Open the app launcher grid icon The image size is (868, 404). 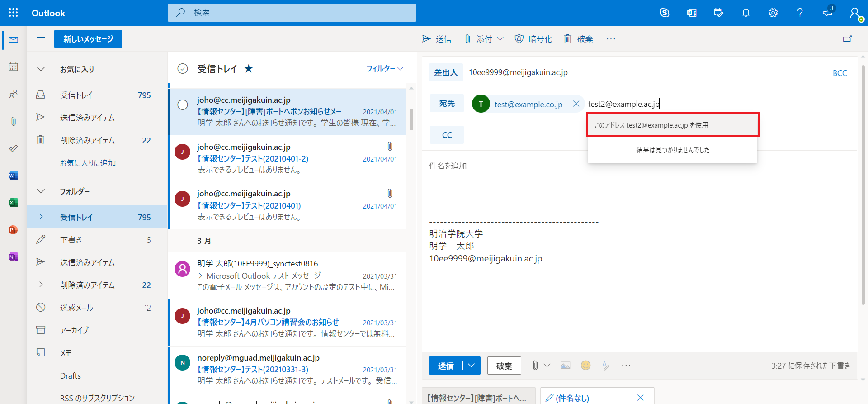(14, 13)
